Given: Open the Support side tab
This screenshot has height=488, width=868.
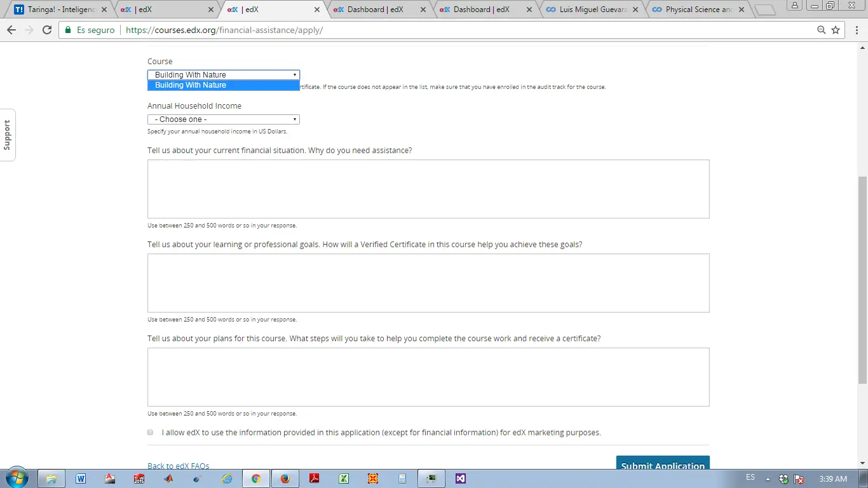Looking at the screenshot, I should point(8,135).
